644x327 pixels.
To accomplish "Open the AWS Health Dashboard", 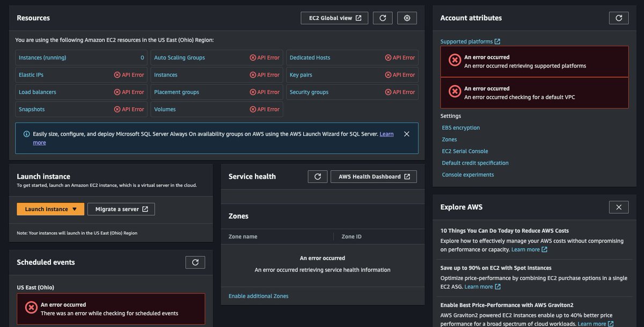I will 374,176.
